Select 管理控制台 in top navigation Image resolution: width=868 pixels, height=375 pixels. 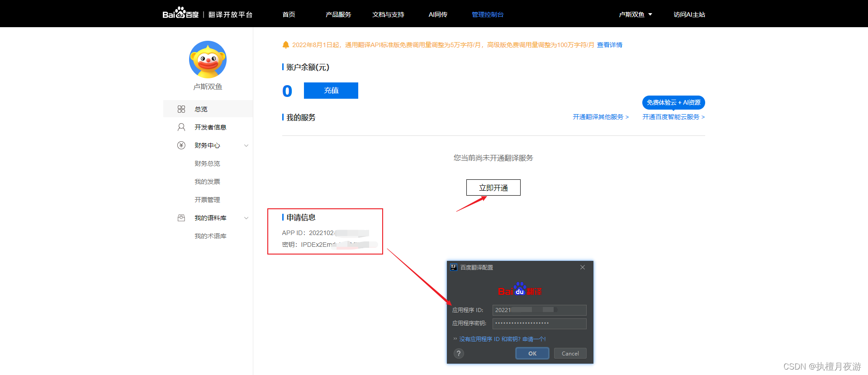tap(488, 14)
